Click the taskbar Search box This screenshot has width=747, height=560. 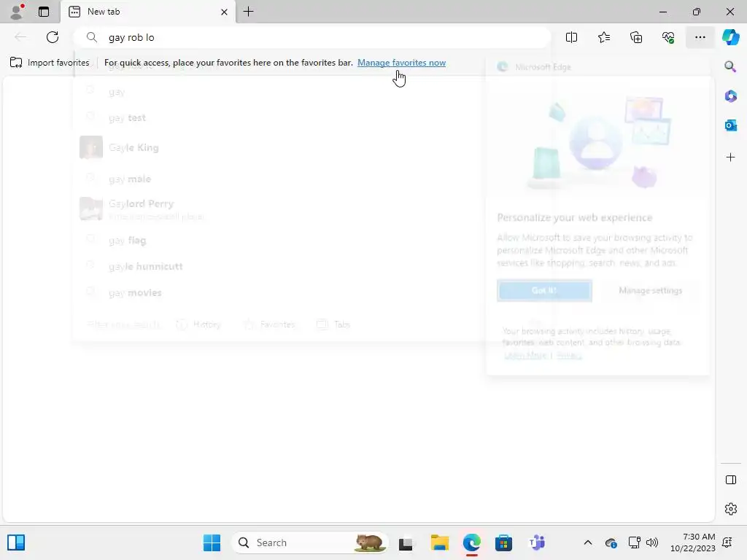click(309, 542)
